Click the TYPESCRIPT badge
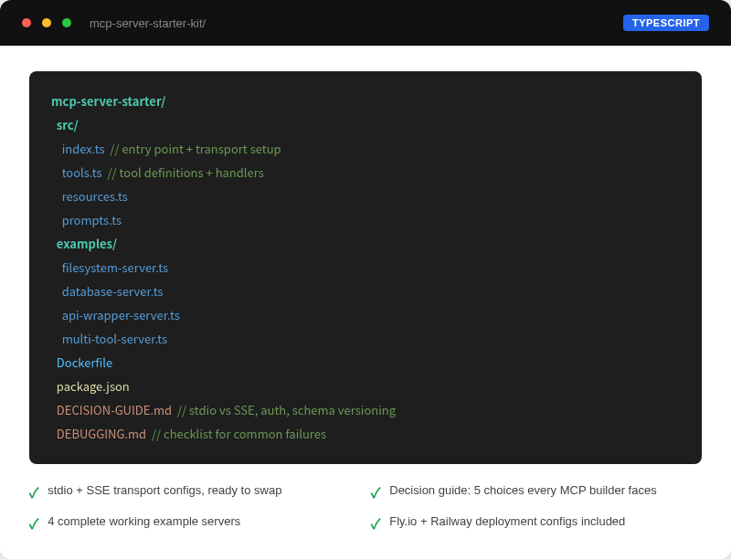The width and height of the screenshot is (731, 560). (x=665, y=22)
